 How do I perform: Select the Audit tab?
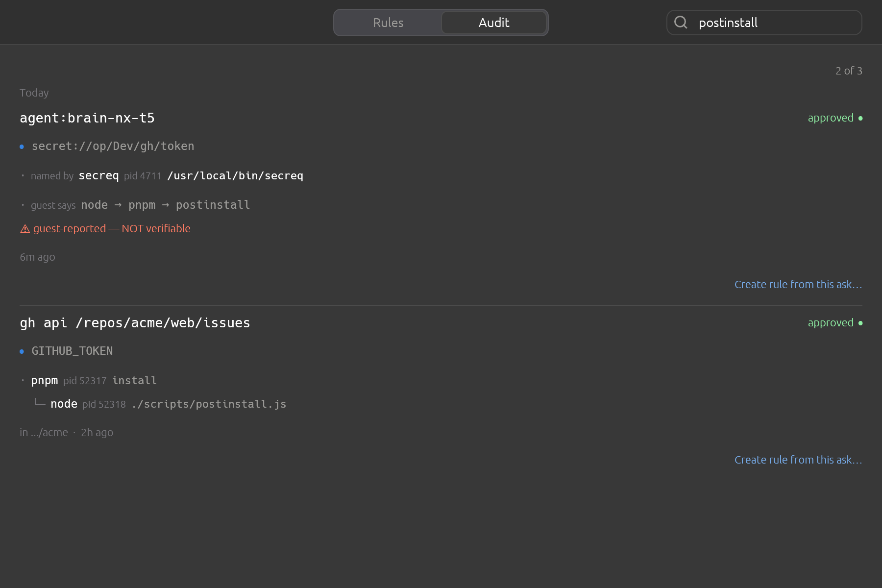(494, 23)
